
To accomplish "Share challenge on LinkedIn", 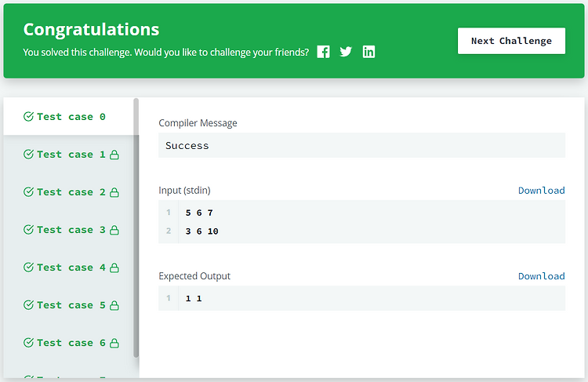I will pyautogui.click(x=368, y=52).
